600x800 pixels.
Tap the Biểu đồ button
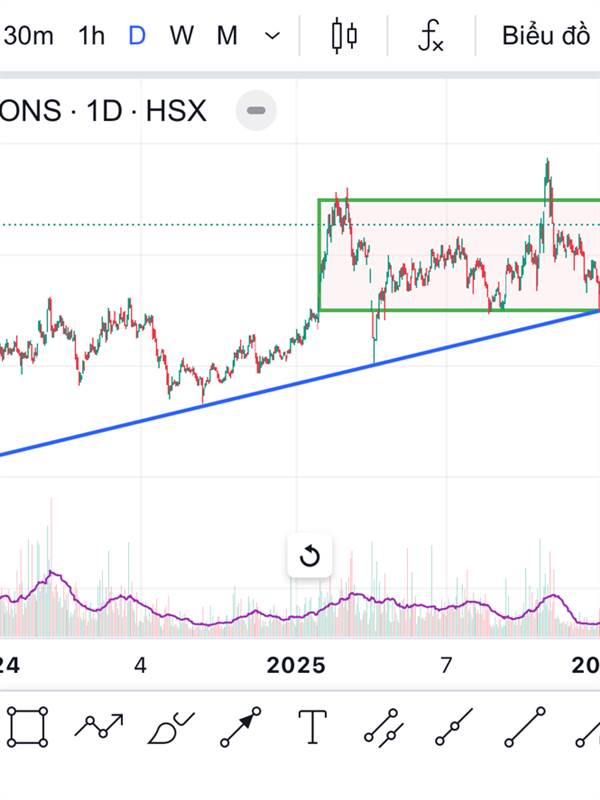tap(546, 36)
